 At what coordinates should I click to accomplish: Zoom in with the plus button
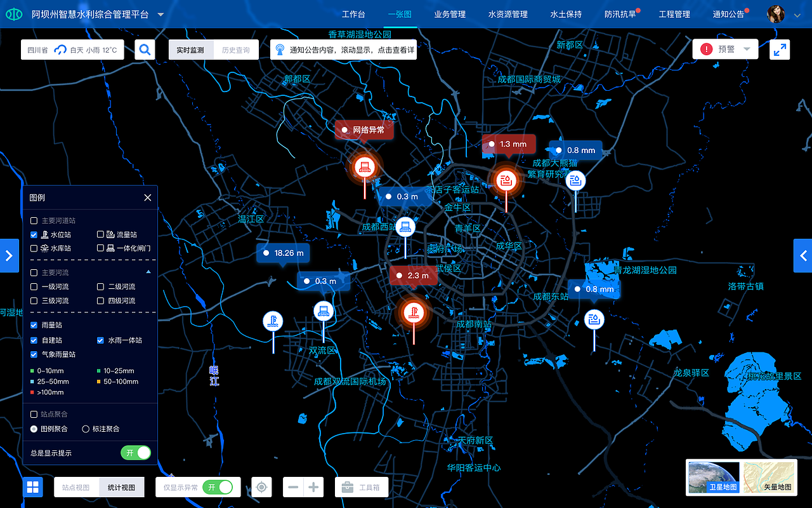pyautogui.click(x=313, y=487)
